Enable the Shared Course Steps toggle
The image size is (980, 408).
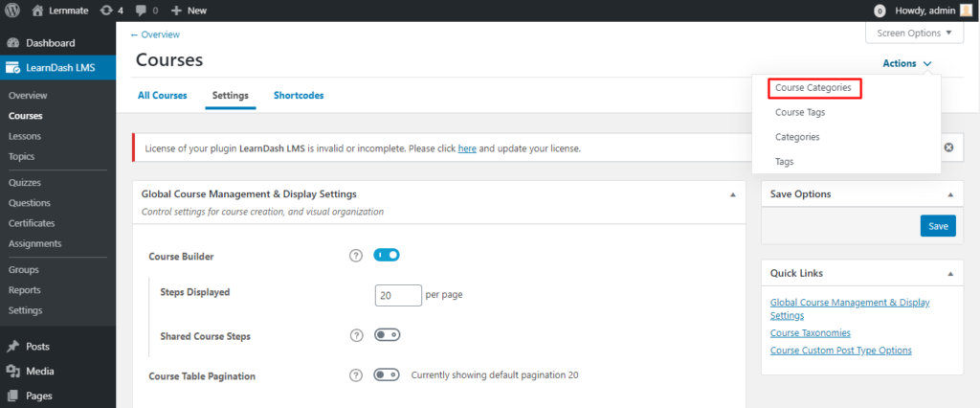(387, 335)
